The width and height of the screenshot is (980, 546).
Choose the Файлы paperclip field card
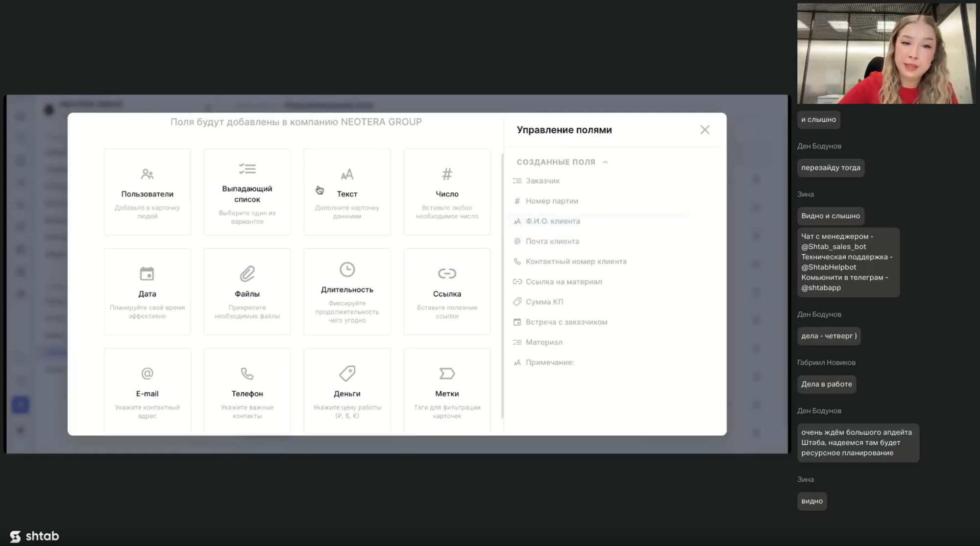[x=247, y=291]
